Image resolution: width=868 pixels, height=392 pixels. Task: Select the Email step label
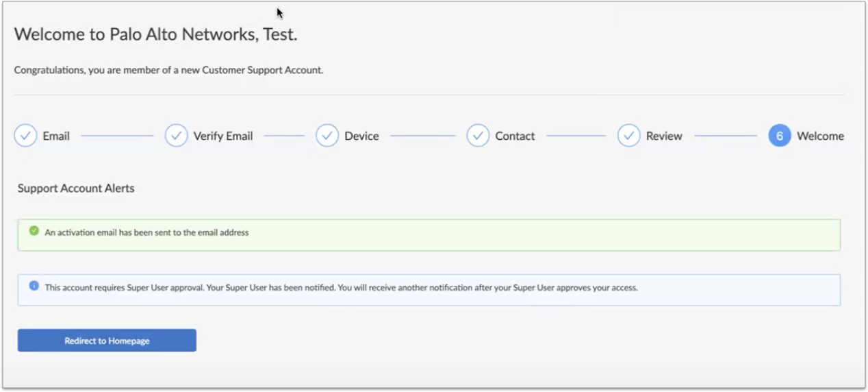[56, 136]
